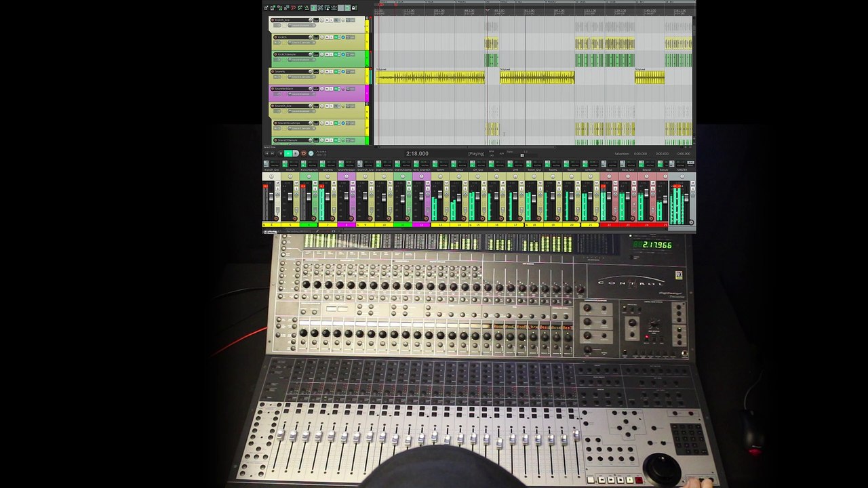Open the SnareChLiveSnips input dropdown
The image size is (868, 488).
(302, 128)
